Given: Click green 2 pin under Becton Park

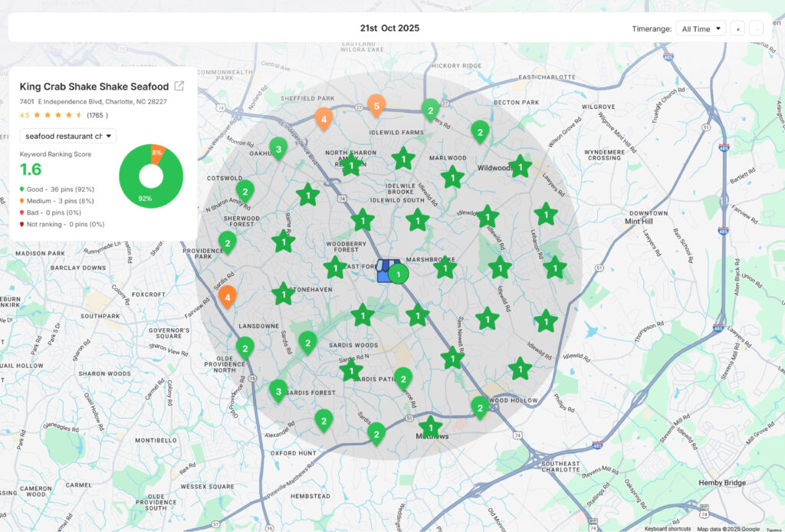Looking at the screenshot, I should click(480, 132).
